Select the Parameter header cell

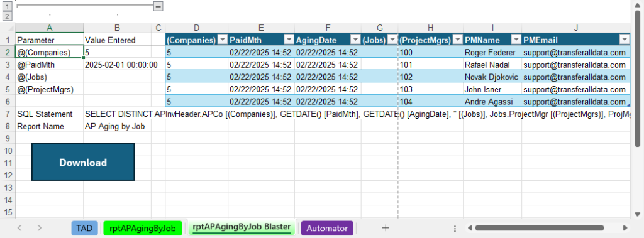pos(50,40)
